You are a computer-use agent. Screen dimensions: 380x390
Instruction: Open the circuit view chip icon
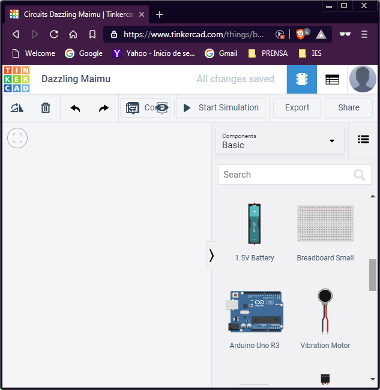tap(302, 79)
